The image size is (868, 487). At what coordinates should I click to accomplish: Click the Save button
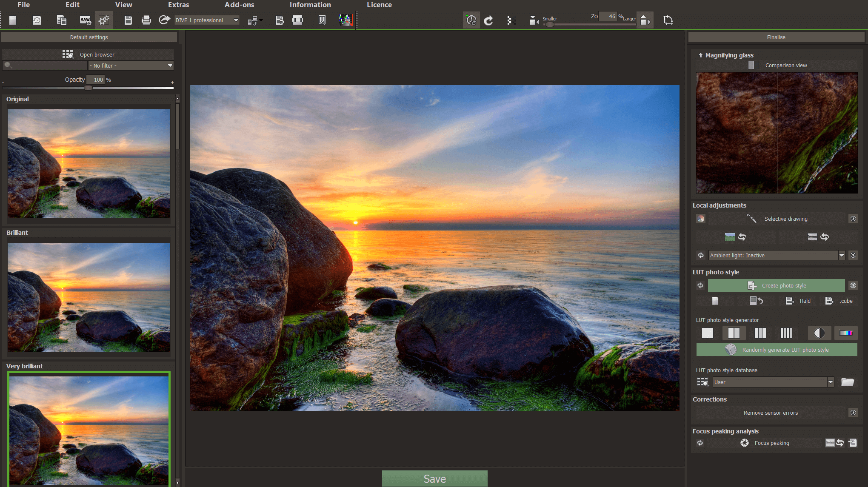click(x=434, y=478)
